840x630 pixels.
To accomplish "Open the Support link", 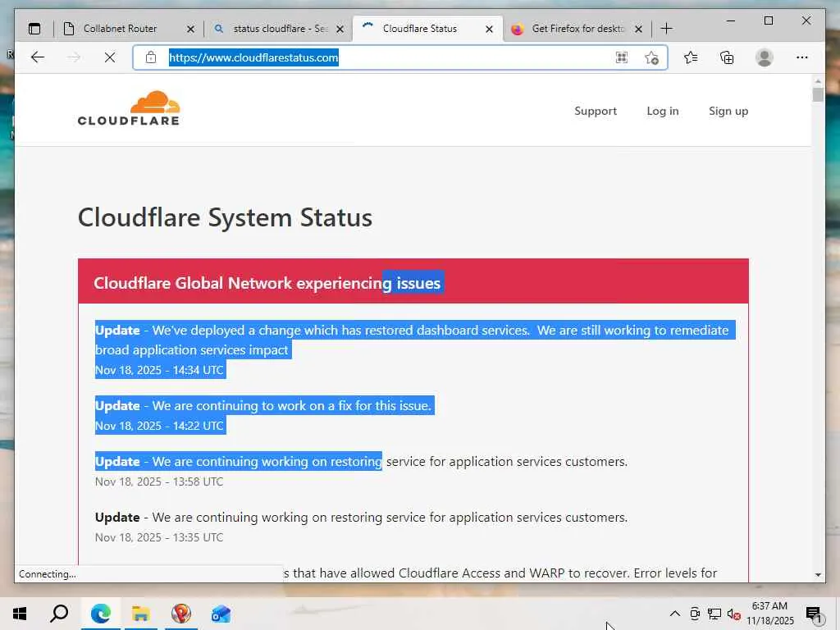I will coord(596,111).
